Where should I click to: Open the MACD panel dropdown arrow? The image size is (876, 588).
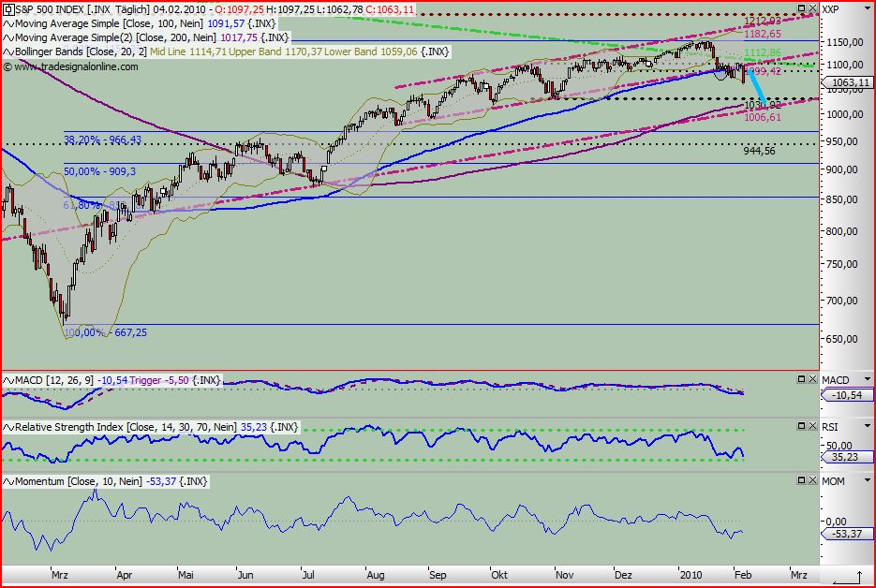867,380
